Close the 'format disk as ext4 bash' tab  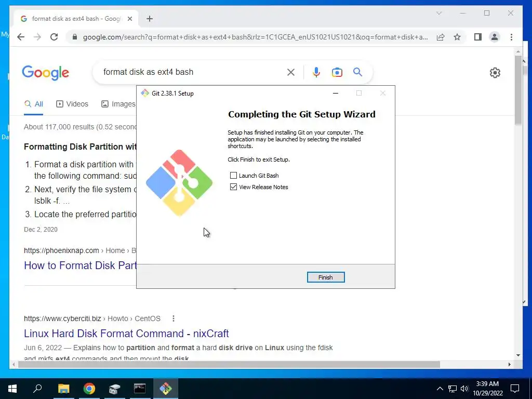point(129,19)
